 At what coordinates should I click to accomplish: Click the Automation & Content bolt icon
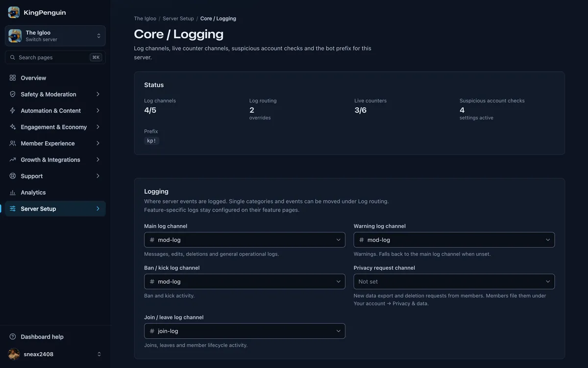pyautogui.click(x=13, y=110)
